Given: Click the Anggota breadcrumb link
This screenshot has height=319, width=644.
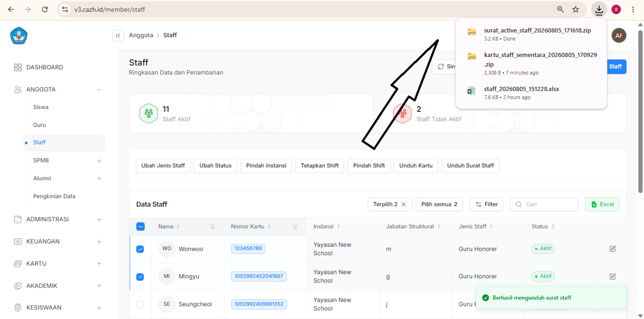Looking at the screenshot, I should click(141, 35).
